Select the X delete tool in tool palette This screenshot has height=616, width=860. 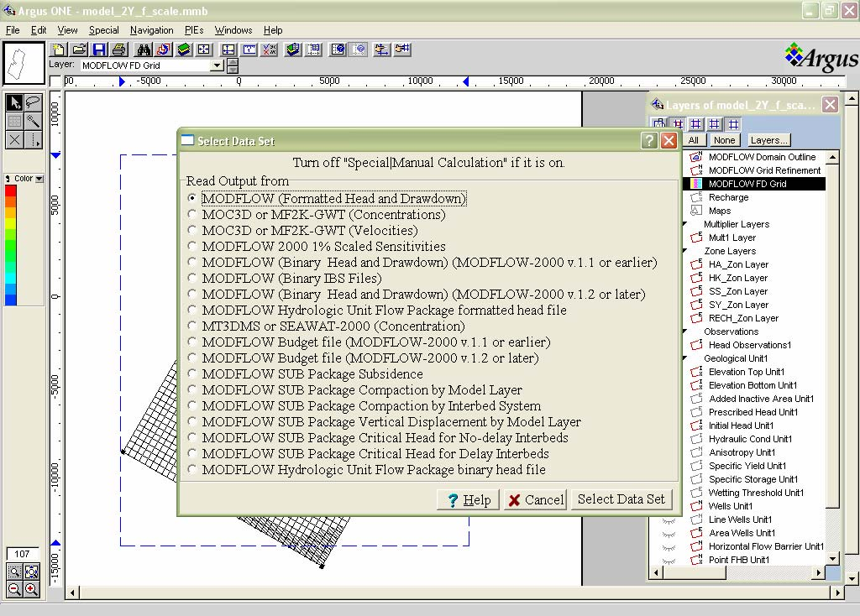[15, 140]
